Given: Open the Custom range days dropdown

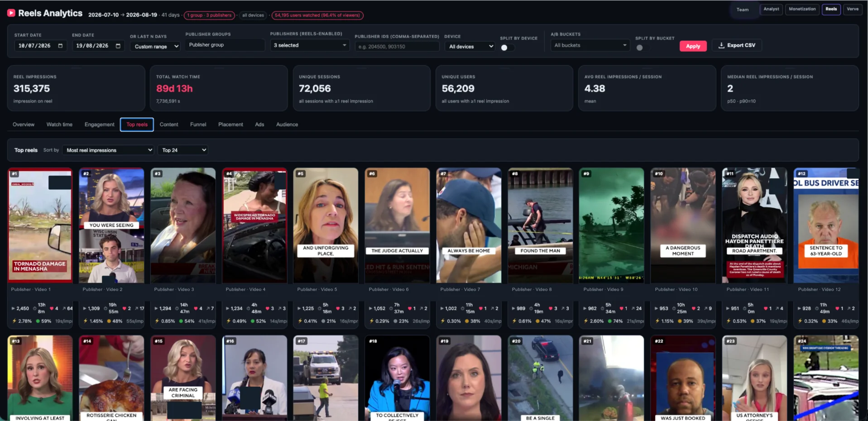Looking at the screenshot, I should point(155,46).
